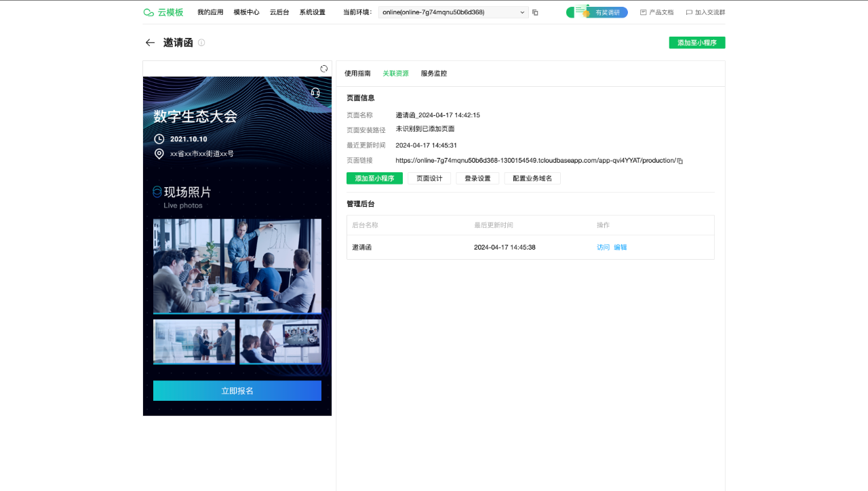Click 添加至小程序 button under page info
The height and width of the screenshot is (491, 868).
click(x=374, y=178)
